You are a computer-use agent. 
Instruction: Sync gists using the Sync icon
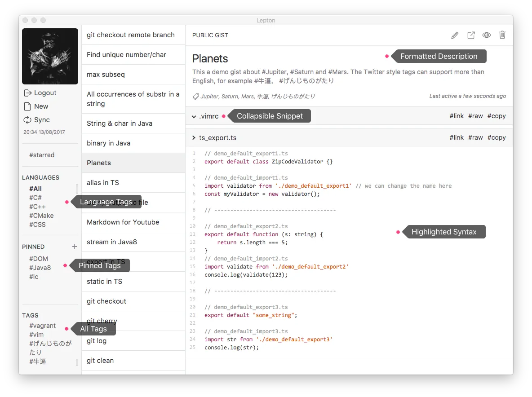[27, 120]
